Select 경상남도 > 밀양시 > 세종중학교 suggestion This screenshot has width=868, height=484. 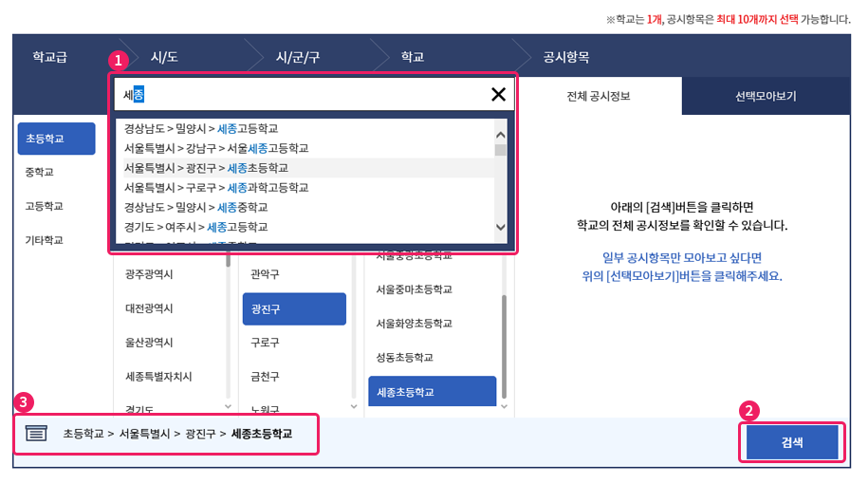pos(307,207)
